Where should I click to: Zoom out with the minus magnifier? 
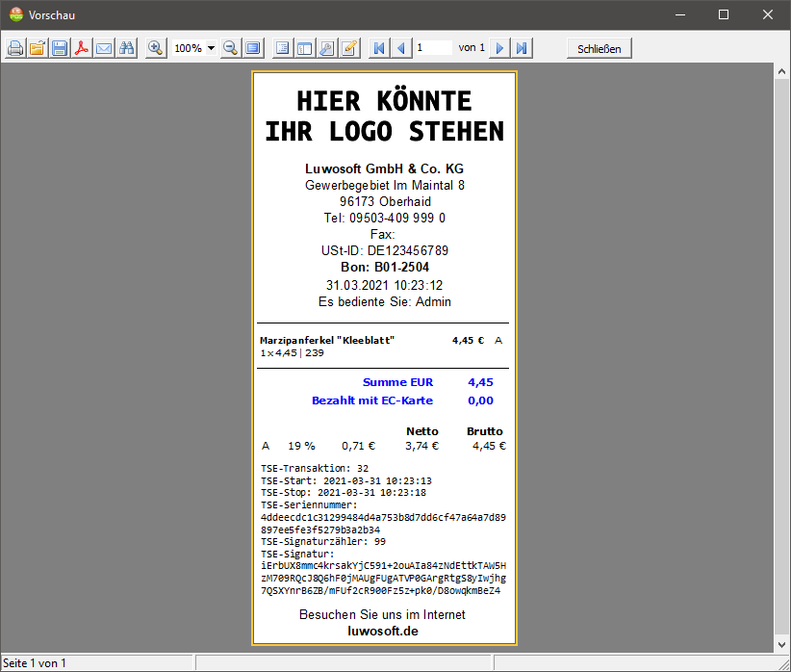pyautogui.click(x=231, y=48)
